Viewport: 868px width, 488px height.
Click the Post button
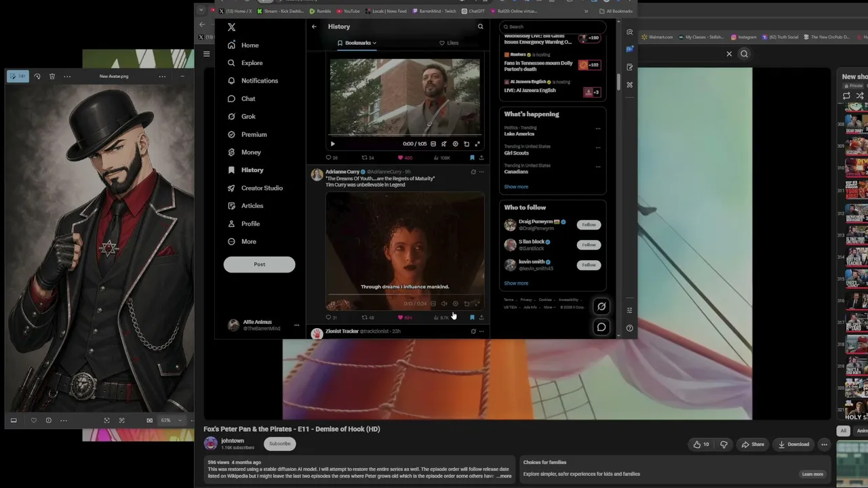[x=259, y=264]
